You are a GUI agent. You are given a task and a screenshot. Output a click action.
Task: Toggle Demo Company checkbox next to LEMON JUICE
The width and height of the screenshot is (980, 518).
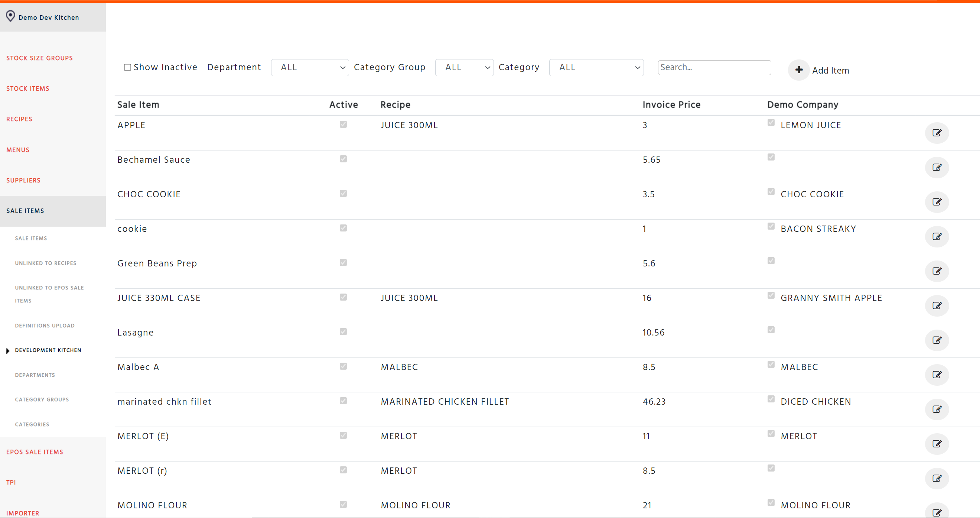coord(771,123)
